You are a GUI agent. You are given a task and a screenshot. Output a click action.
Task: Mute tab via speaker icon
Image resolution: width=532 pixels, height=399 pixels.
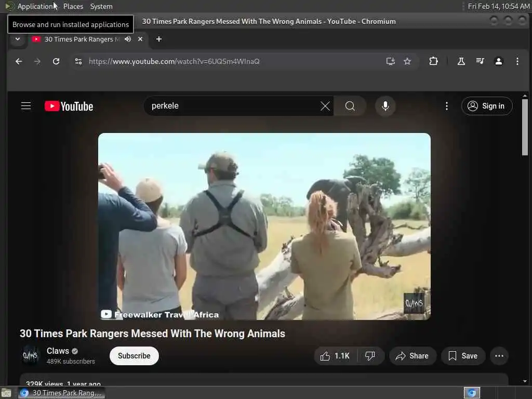128,39
